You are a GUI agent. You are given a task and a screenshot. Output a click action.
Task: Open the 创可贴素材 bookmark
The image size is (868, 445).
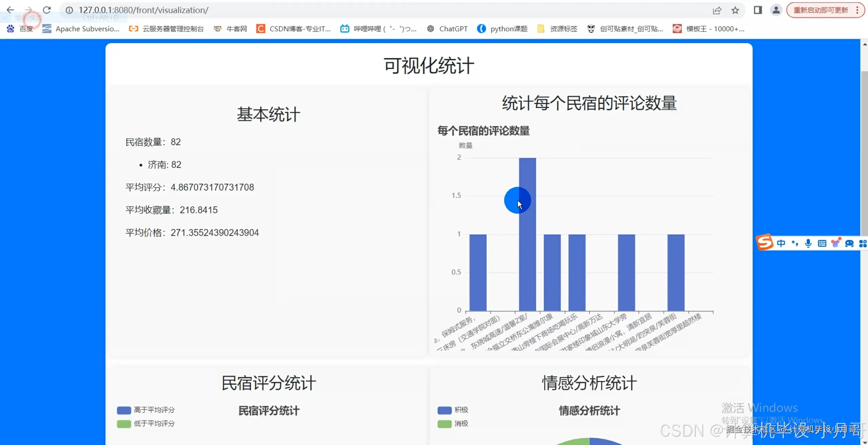click(x=625, y=29)
